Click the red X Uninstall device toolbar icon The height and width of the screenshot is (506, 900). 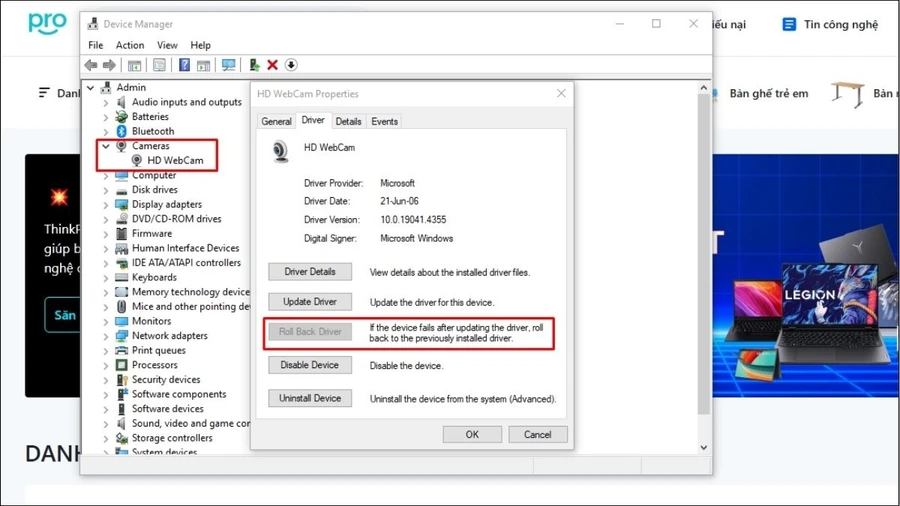273,65
